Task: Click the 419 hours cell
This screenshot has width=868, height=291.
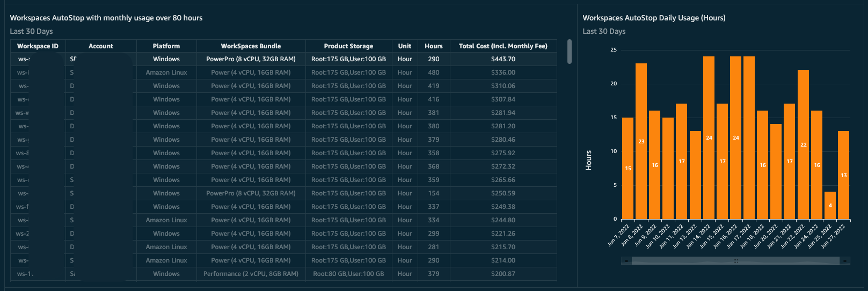Action: tap(434, 86)
